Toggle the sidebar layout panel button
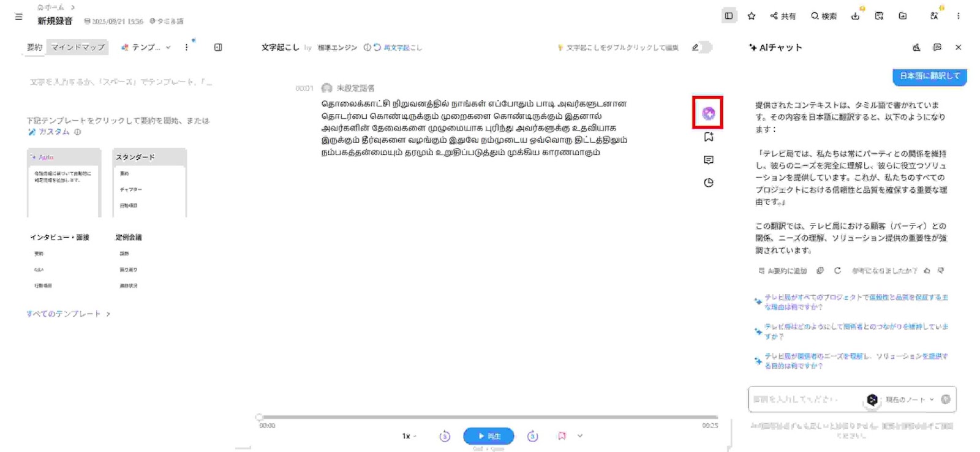 (728, 16)
